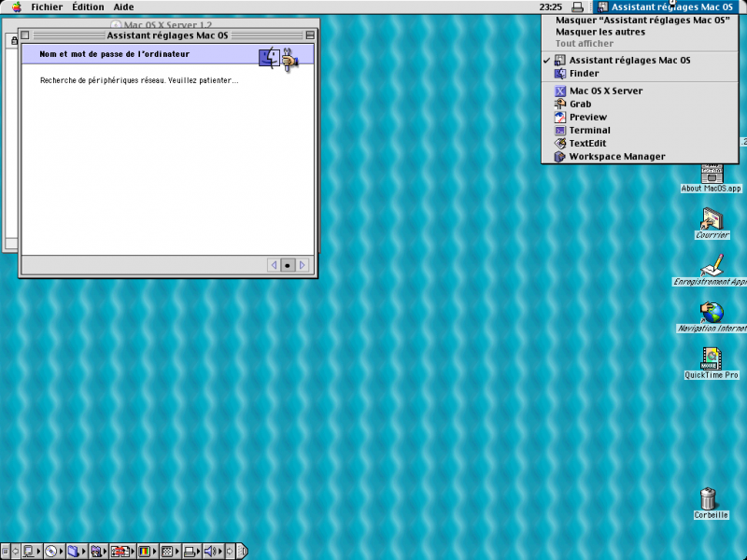Open the Édition menu
This screenshot has width=747, height=560.
[x=88, y=7]
